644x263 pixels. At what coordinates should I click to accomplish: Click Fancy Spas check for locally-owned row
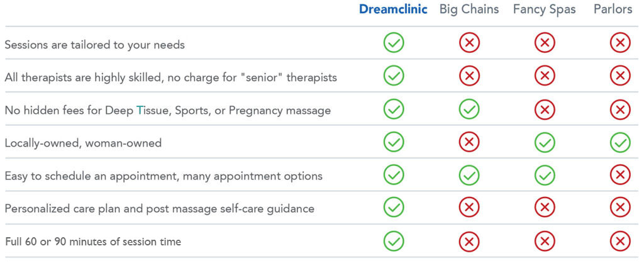click(x=545, y=142)
